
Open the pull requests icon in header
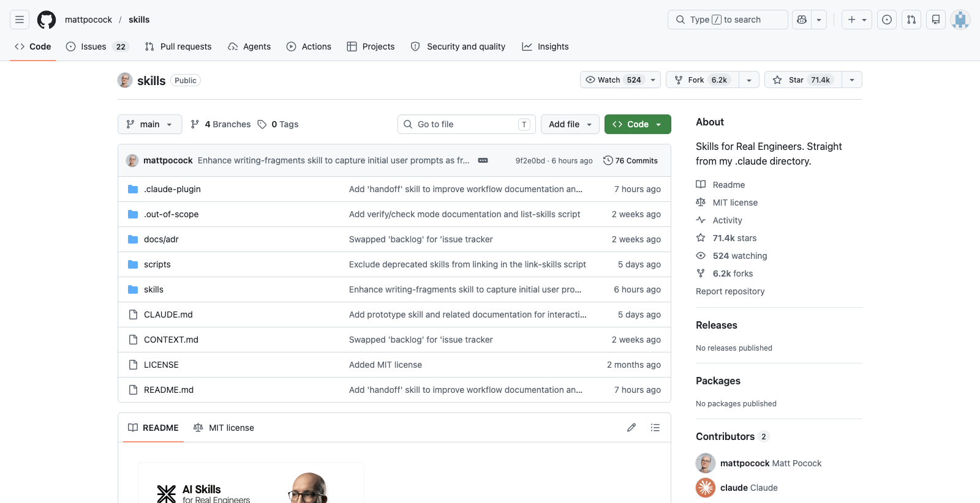point(911,20)
